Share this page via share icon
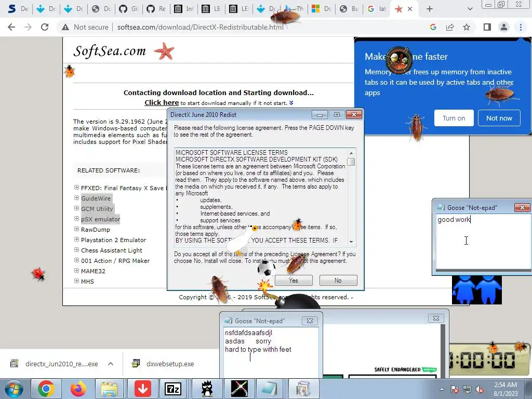The image size is (532, 399). click(x=450, y=27)
